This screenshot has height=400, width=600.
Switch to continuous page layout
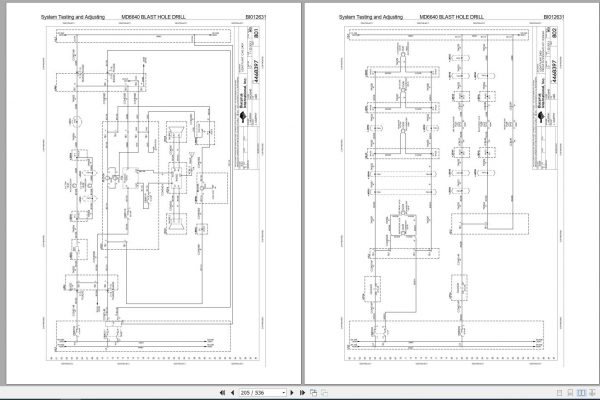(x=570, y=393)
